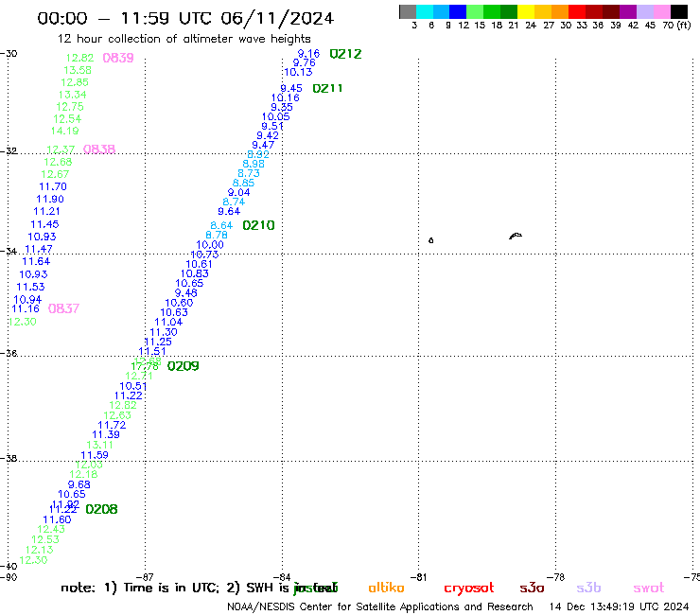Click the '70 (ft)' legend scale label
This screenshot has width=700, height=615.
pos(676,25)
